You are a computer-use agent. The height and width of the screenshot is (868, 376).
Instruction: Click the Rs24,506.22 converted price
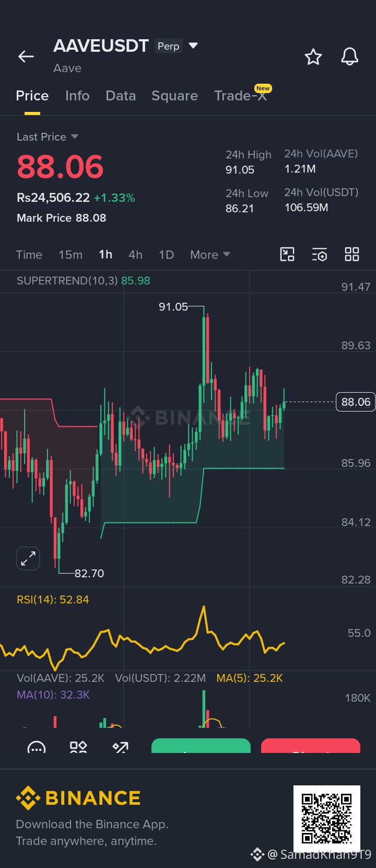point(53,198)
